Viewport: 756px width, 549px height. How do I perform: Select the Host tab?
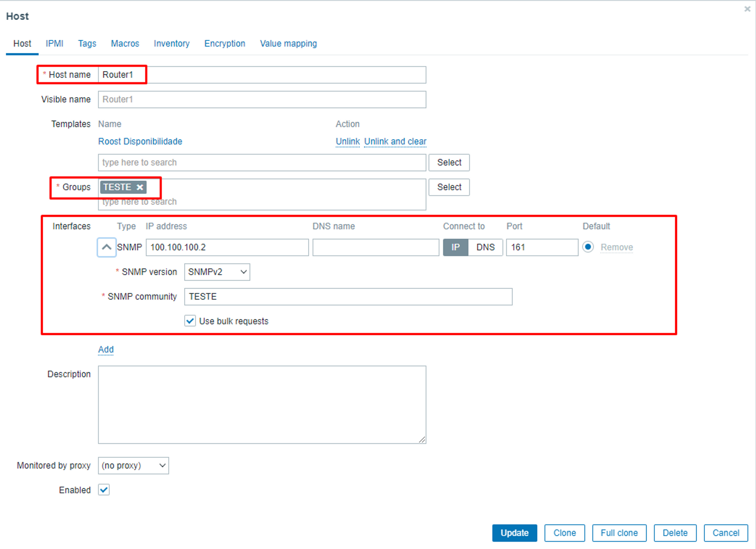point(22,43)
